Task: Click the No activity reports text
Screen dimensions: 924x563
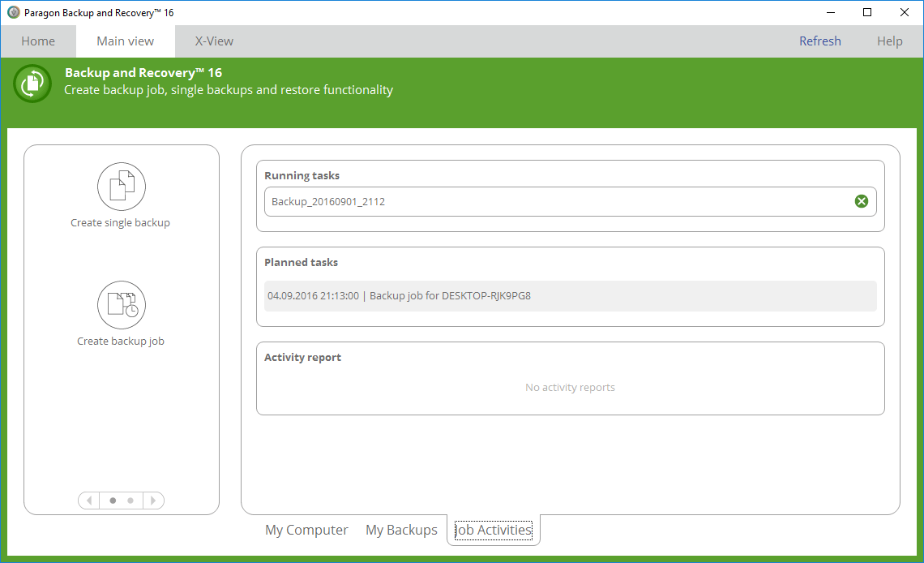Action: [570, 387]
